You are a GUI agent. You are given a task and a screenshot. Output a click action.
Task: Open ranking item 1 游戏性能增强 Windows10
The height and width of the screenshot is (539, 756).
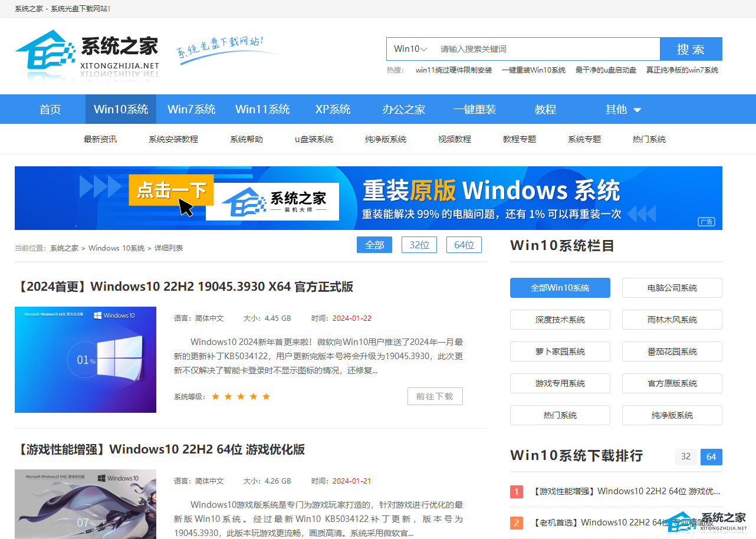click(626, 491)
